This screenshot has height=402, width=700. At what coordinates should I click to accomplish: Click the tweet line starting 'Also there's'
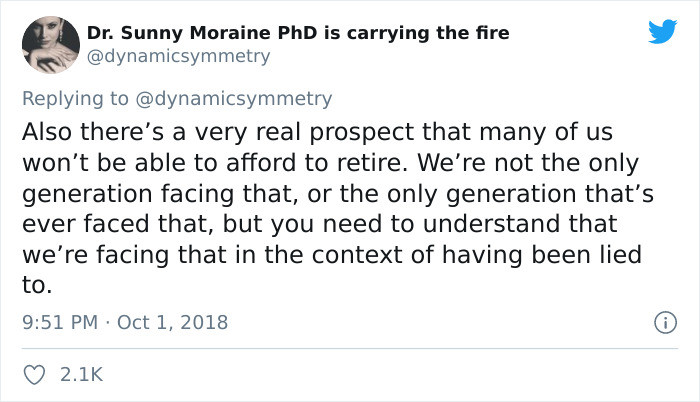[x=317, y=132]
